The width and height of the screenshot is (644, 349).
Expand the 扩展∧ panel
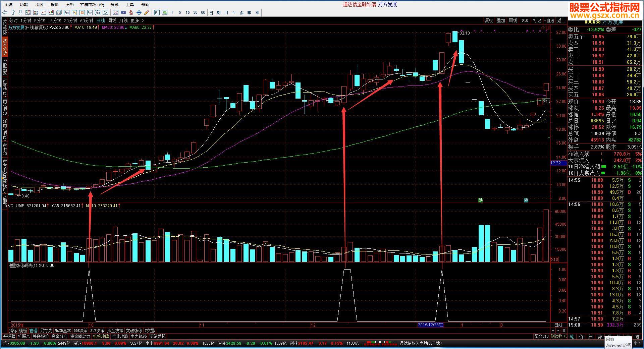(24, 336)
